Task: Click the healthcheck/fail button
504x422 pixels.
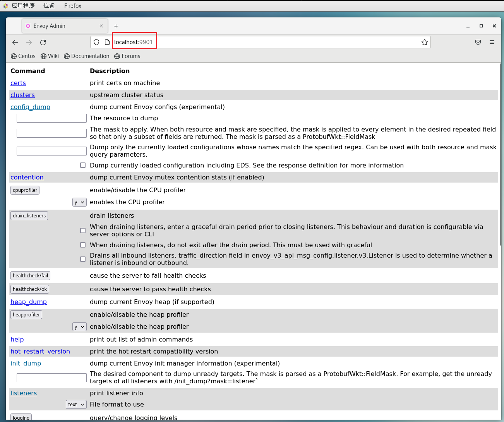Action: (30, 275)
